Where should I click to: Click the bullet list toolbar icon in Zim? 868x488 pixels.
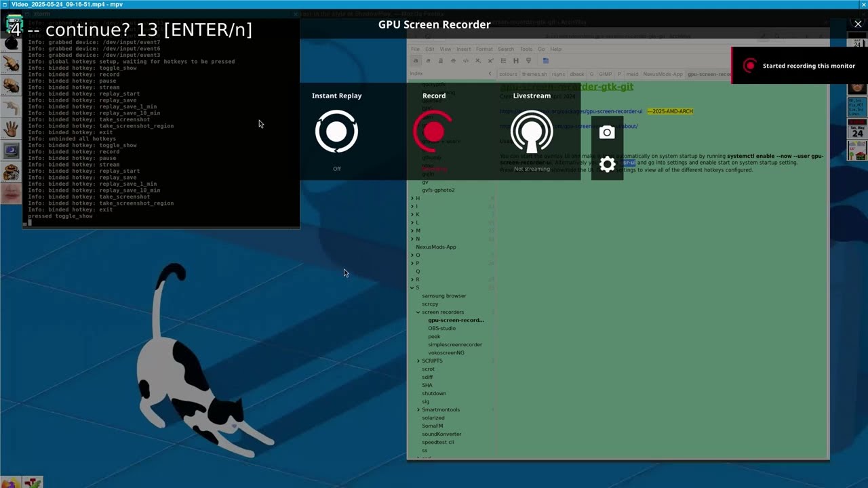503,60
